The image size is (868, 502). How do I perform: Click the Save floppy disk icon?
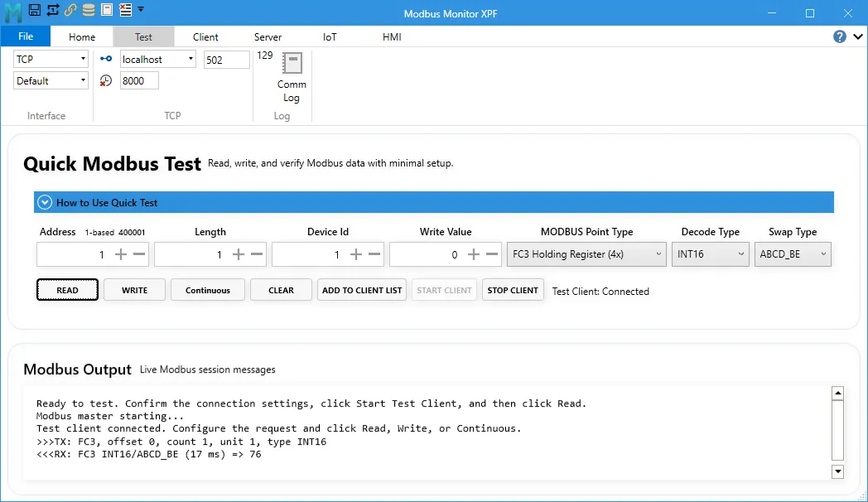pyautogui.click(x=34, y=9)
